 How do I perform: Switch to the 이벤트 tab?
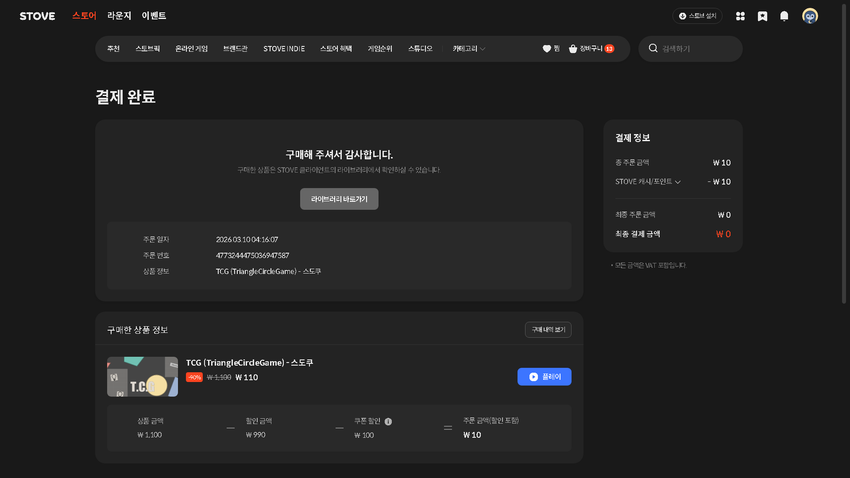[154, 16]
